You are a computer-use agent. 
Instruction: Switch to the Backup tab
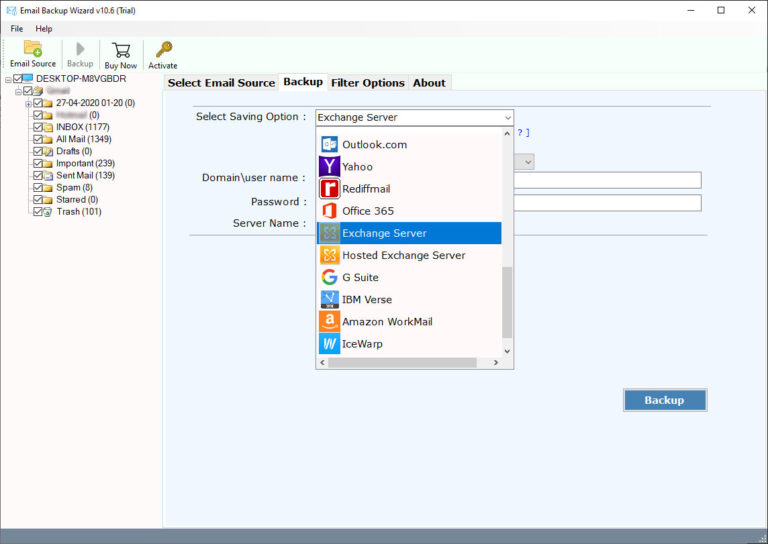point(303,82)
